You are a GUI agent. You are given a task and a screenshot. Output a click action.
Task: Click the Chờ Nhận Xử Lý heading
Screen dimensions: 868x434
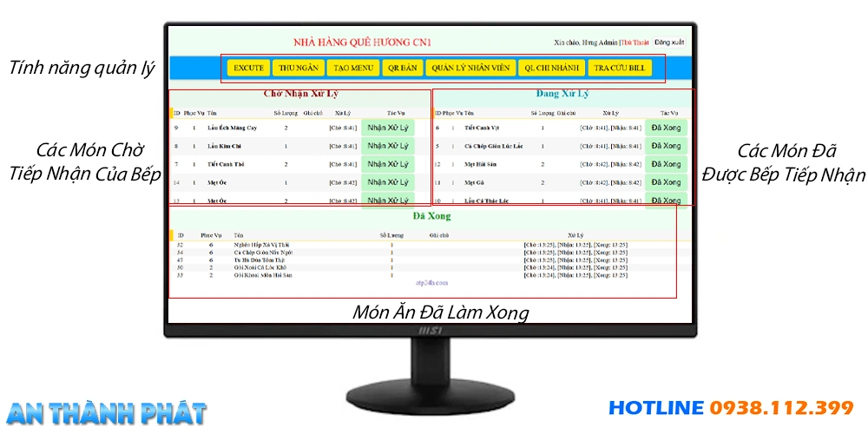(x=300, y=93)
